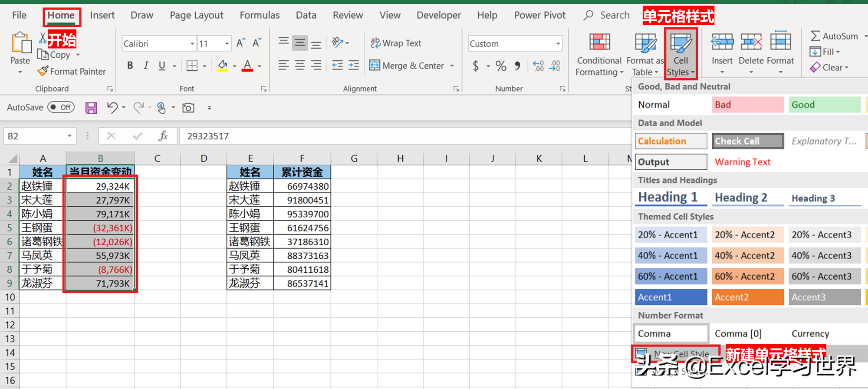This screenshot has width=868, height=389.
Task: Toggle Wrap Text
Action: [x=395, y=43]
